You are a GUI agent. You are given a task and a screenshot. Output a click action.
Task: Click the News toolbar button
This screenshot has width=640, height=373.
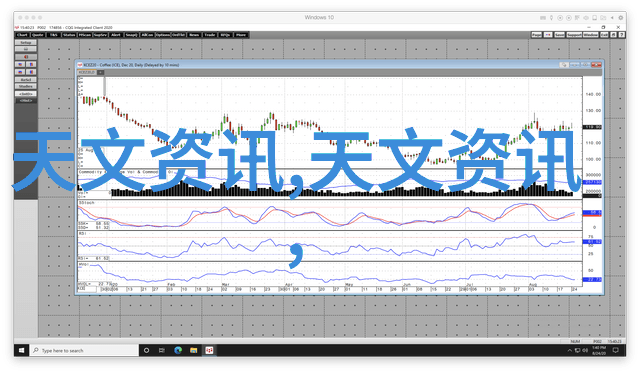click(194, 35)
